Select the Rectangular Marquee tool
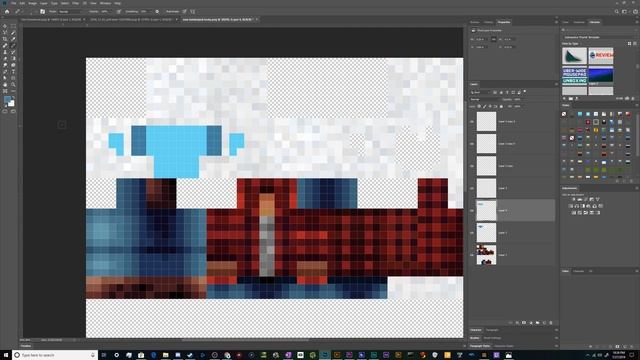Screen dimensions: 640x360 click(13, 26)
